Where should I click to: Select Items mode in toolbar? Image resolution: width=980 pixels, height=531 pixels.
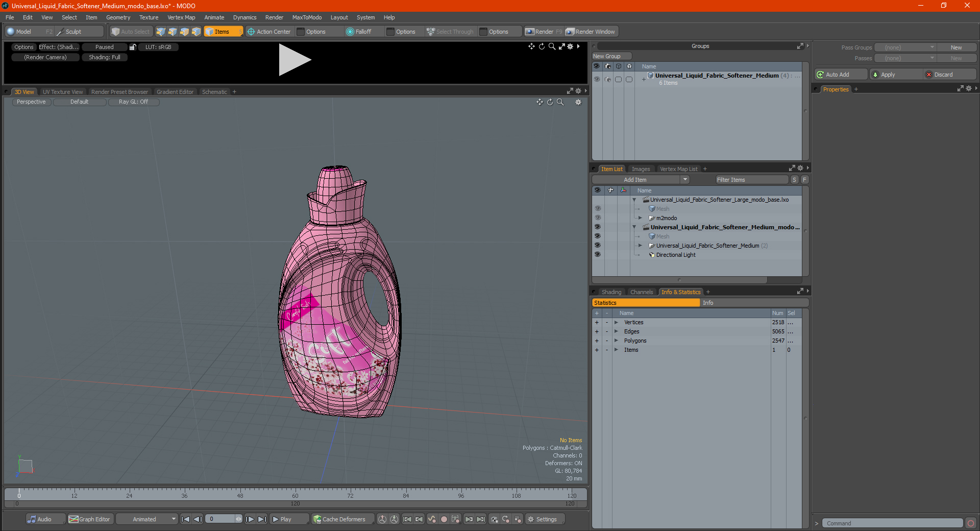pos(223,32)
